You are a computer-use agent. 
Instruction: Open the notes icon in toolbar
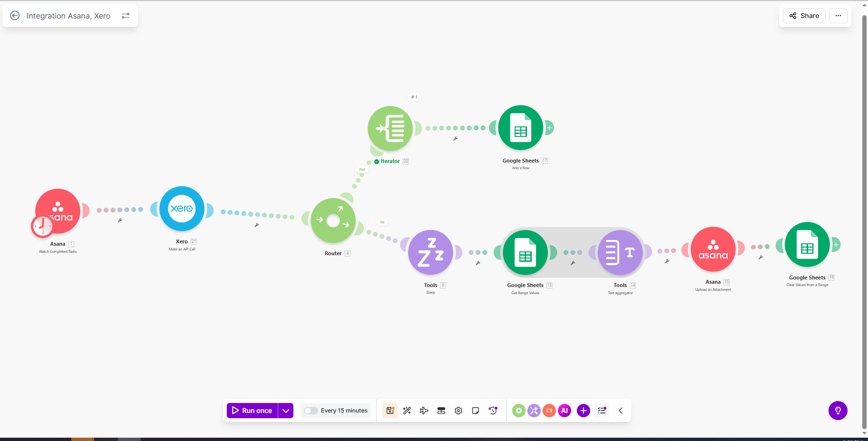[476, 411]
